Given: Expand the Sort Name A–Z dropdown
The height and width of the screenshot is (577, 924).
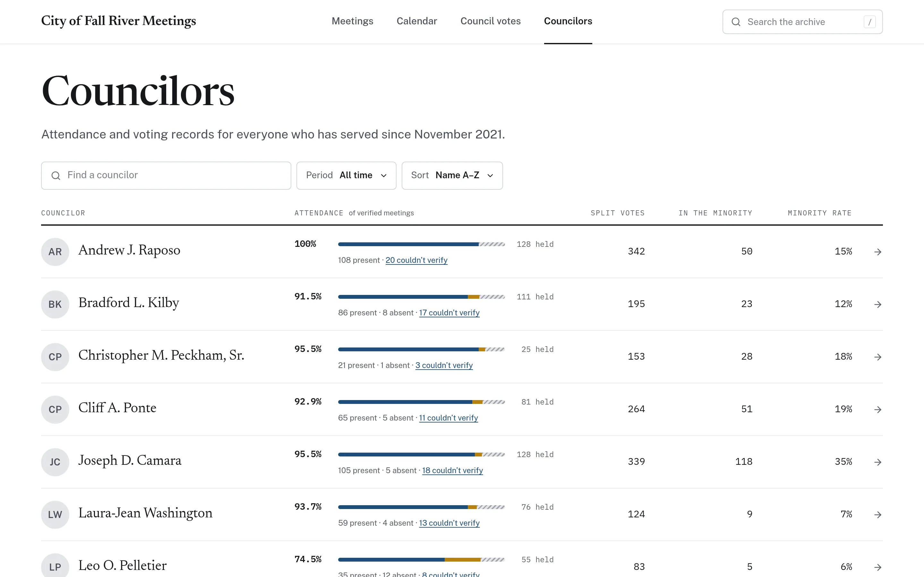Looking at the screenshot, I should (x=452, y=176).
